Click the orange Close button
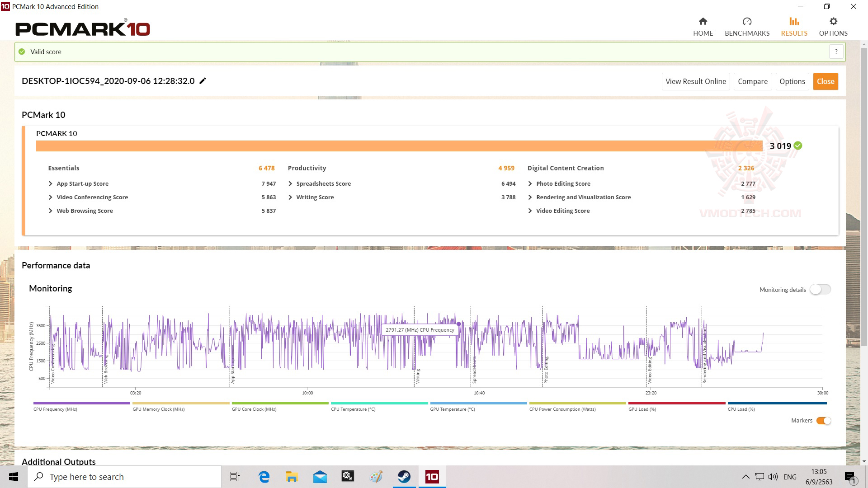Image resolution: width=868 pixels, height=488 pixels. (825, 81)
